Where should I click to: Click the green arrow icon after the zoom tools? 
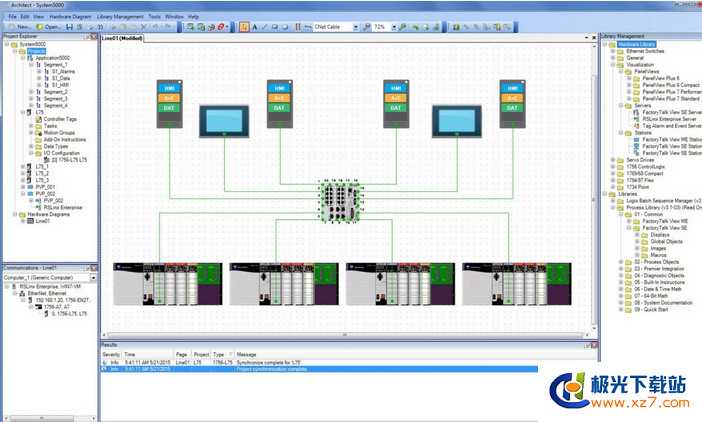[x=415, y=27]
